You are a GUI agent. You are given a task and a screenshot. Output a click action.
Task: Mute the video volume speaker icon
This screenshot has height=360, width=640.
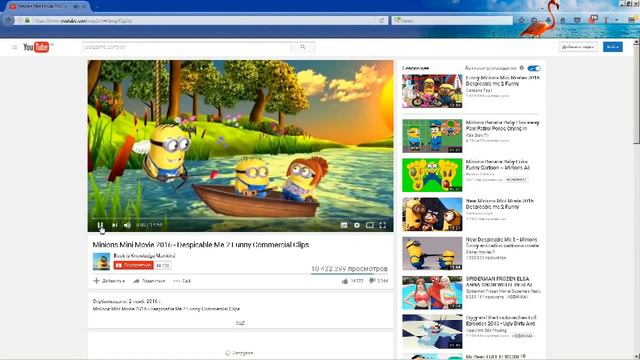coord(127,225)
